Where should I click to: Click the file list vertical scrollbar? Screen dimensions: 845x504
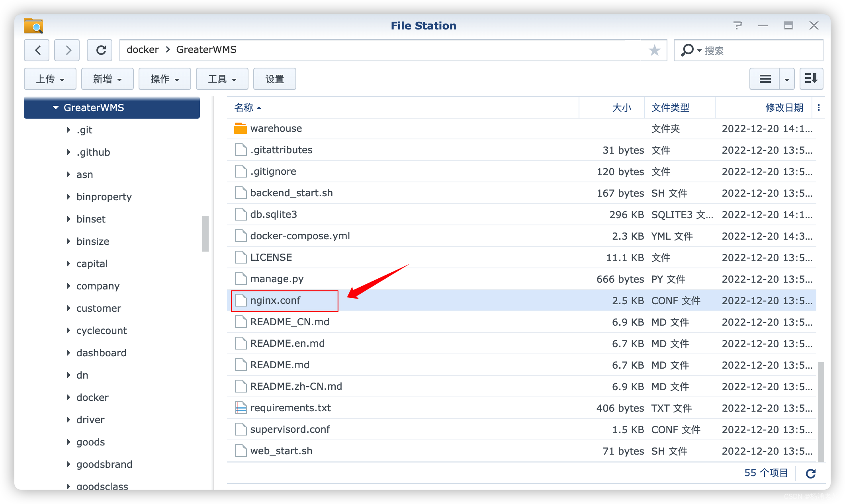pyautogui.click(x=821, y=412)
